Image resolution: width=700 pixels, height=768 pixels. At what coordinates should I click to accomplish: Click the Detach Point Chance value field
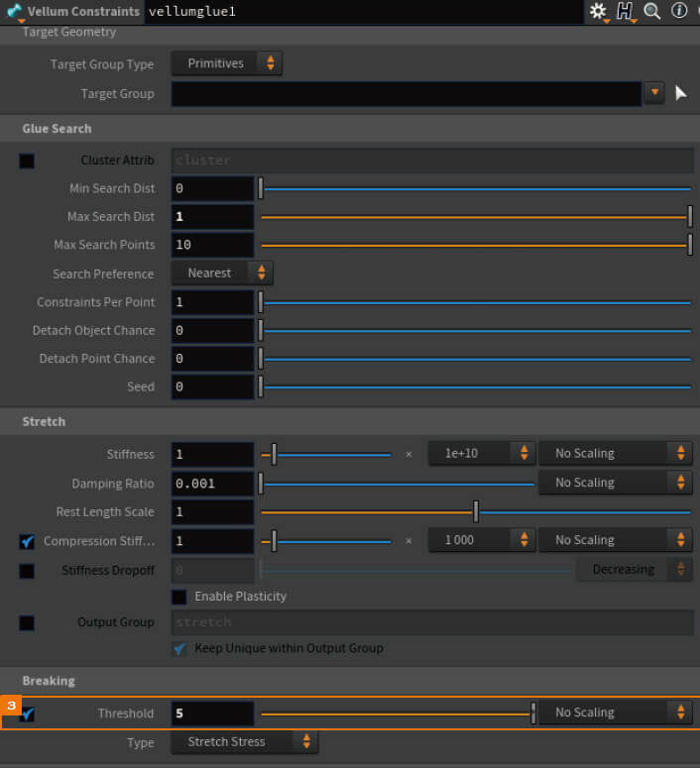pos(213,359)
